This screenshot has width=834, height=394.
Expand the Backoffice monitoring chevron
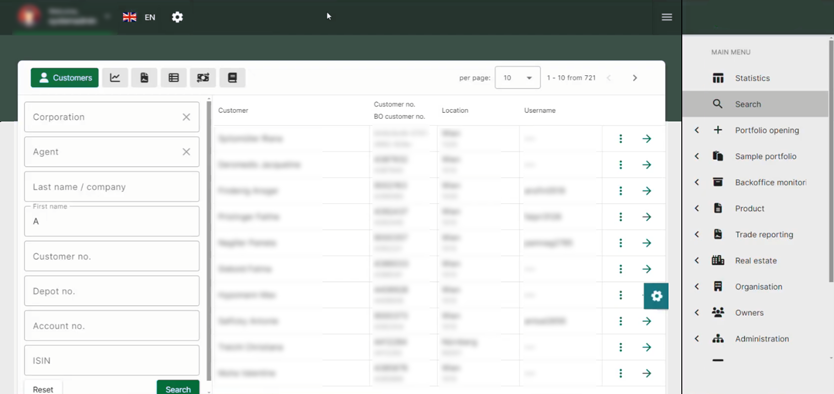coord(697,182)
